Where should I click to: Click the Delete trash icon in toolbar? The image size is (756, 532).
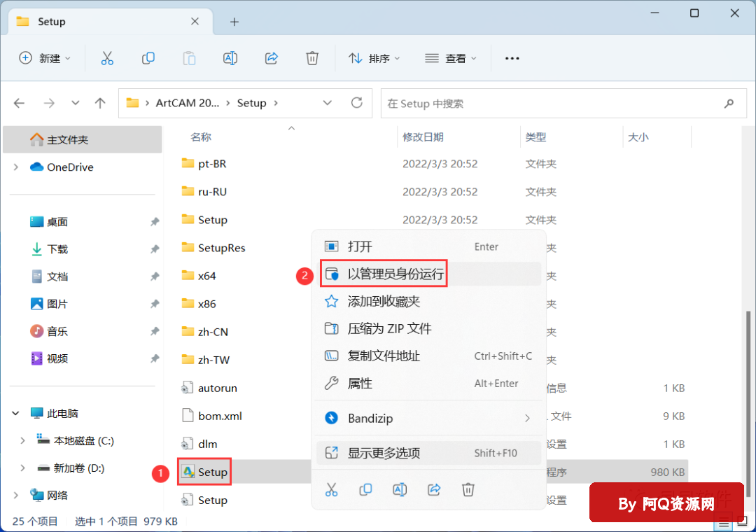point(312,58)
